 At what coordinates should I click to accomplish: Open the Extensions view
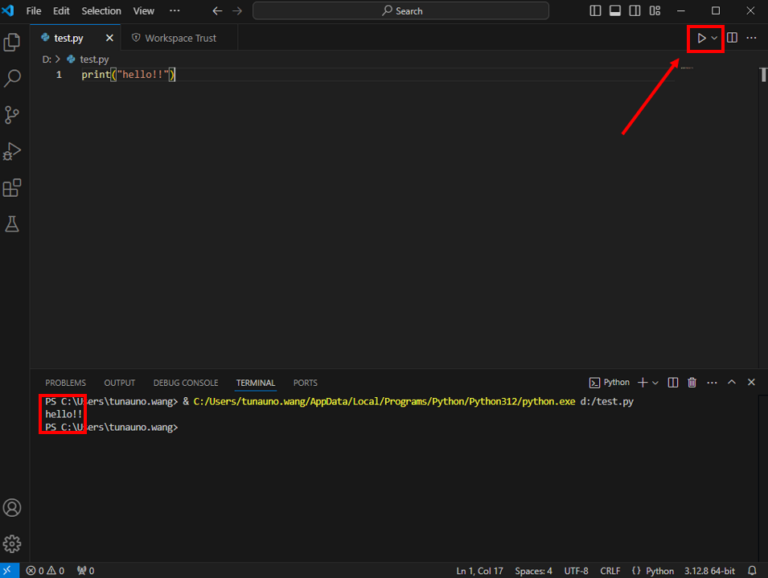(13, 188)
